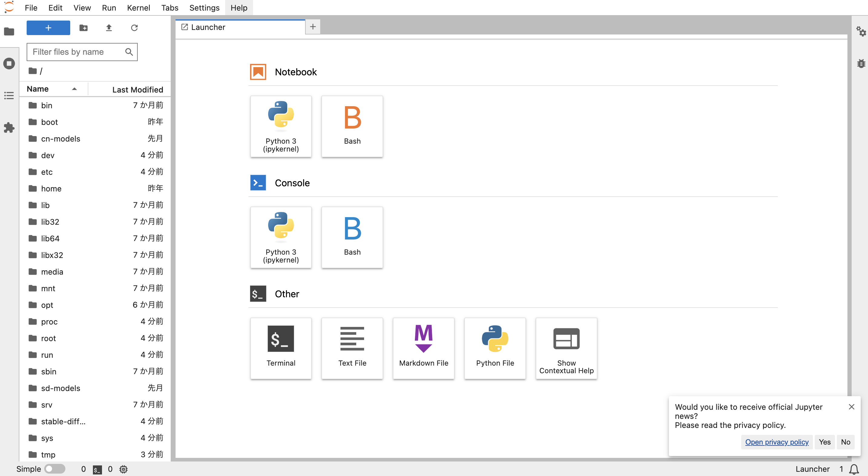Image resolution: width=868 pixels, height=476 pixels.
Task: Open the Extension Manager puzzle icon
Action: tap(9, 128)
